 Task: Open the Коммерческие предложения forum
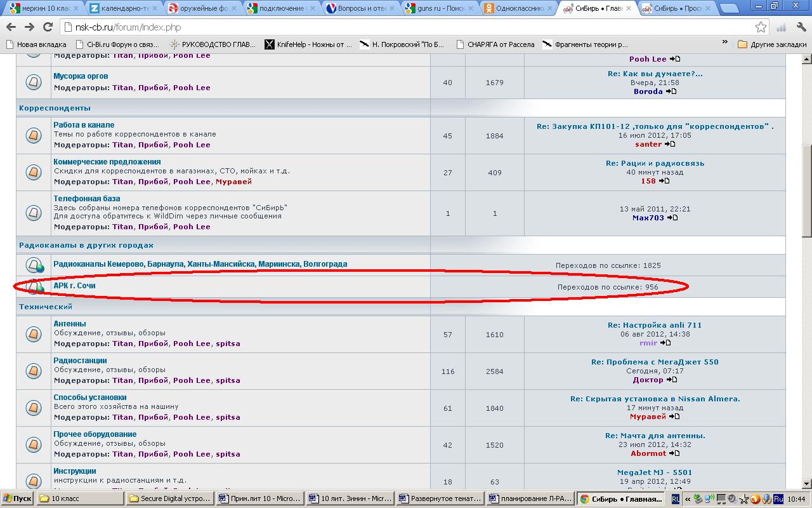[107, 162]
